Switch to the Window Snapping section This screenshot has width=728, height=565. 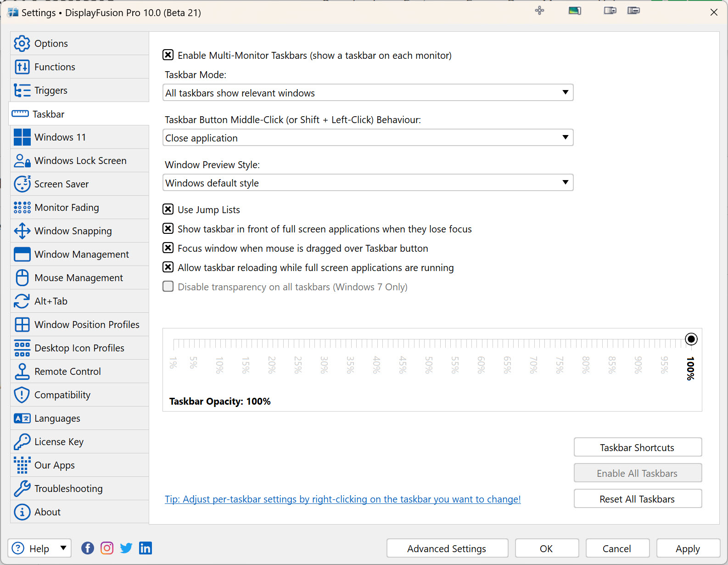[73, 231]
